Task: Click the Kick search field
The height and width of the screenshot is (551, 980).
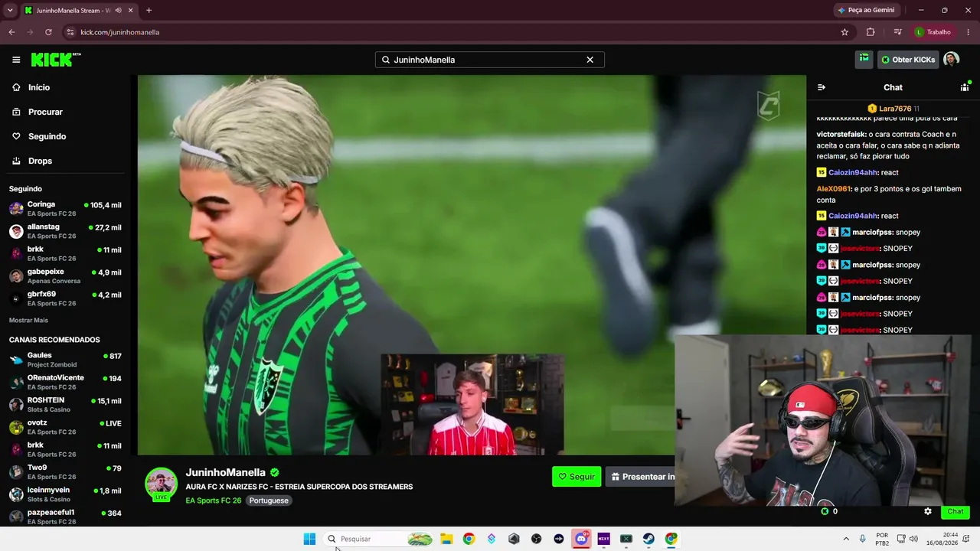Action: coord(489,60)
